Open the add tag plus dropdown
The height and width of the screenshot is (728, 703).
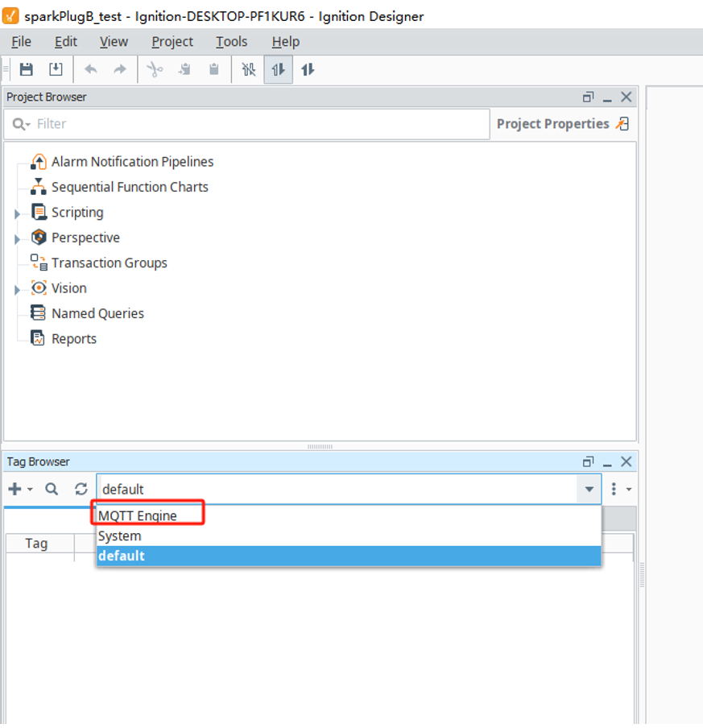20,489
